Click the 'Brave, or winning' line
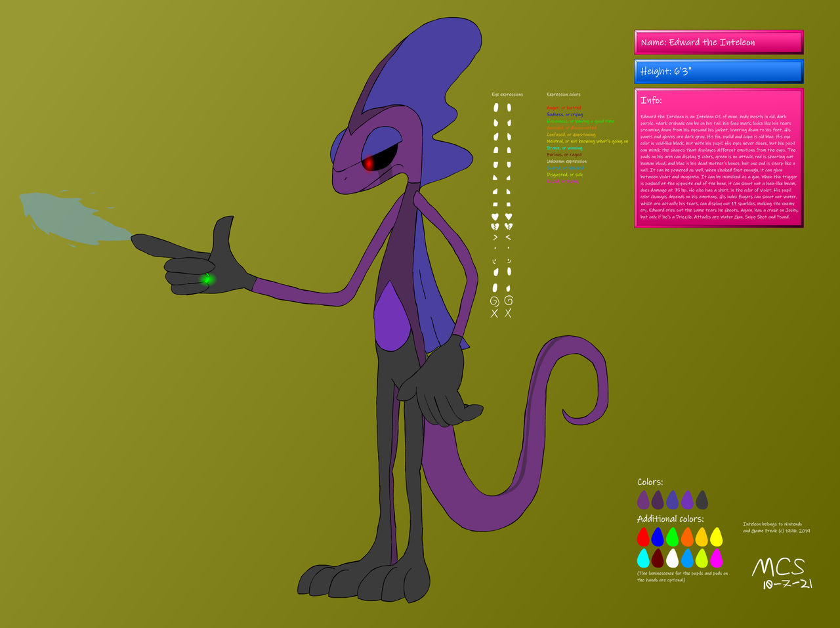Viewport: 840px width, 628px height. tap(564, 148)
